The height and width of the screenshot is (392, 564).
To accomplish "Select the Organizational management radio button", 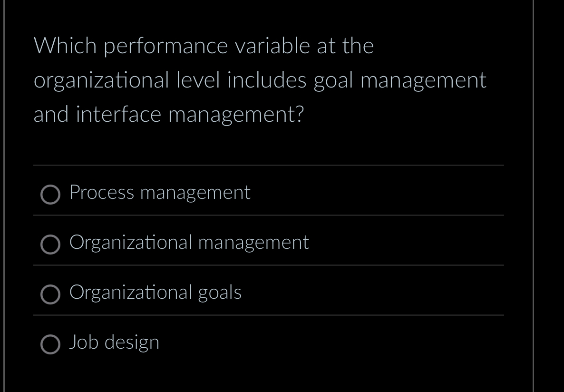I will click(x=50, y=245).
